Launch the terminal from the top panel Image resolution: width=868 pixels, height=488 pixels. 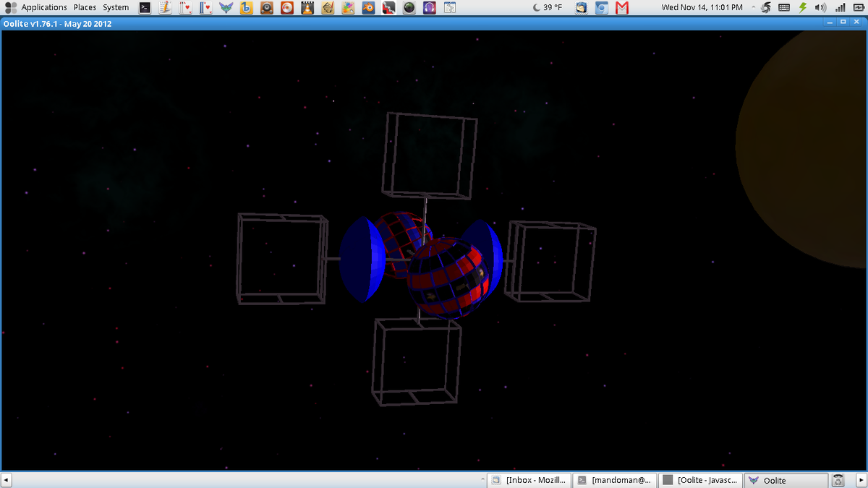145,8
